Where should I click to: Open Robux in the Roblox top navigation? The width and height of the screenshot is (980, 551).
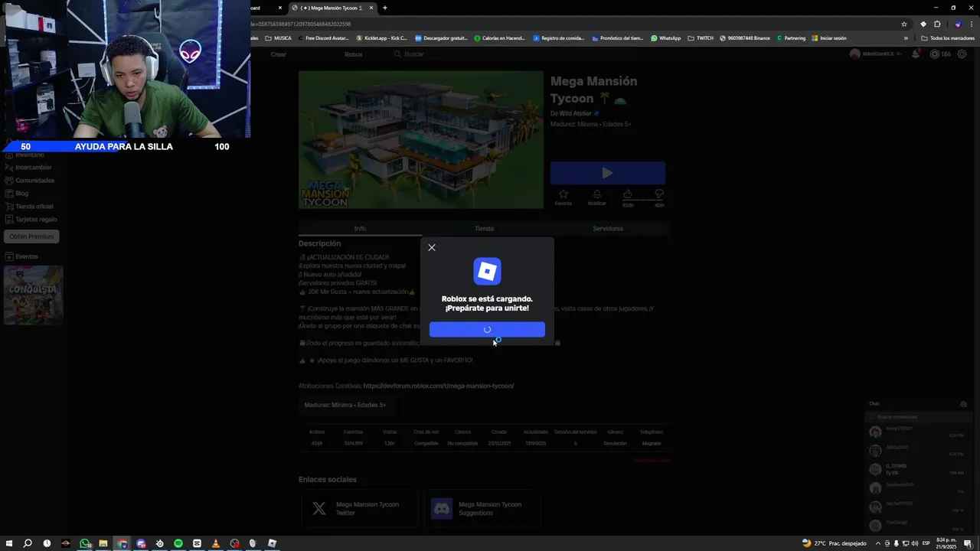[x=353, y=54]
